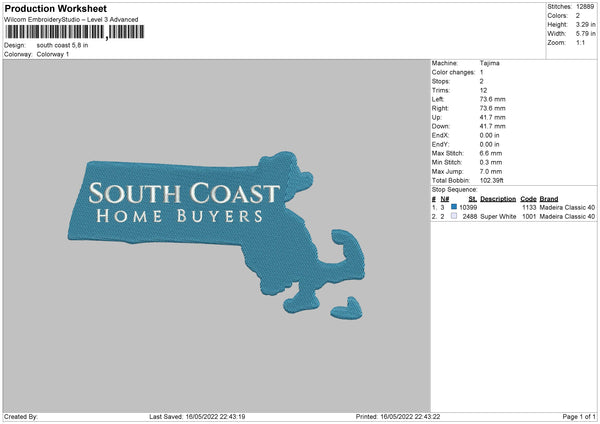Click the South Coast embroidered text
The width and height of the screenshot is (600, 424).
click(x=184, y=193)
